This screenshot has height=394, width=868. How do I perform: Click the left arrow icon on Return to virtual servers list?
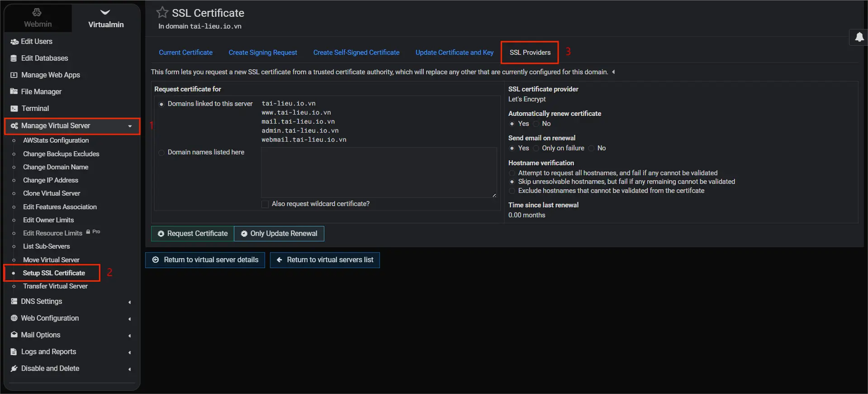280,260
